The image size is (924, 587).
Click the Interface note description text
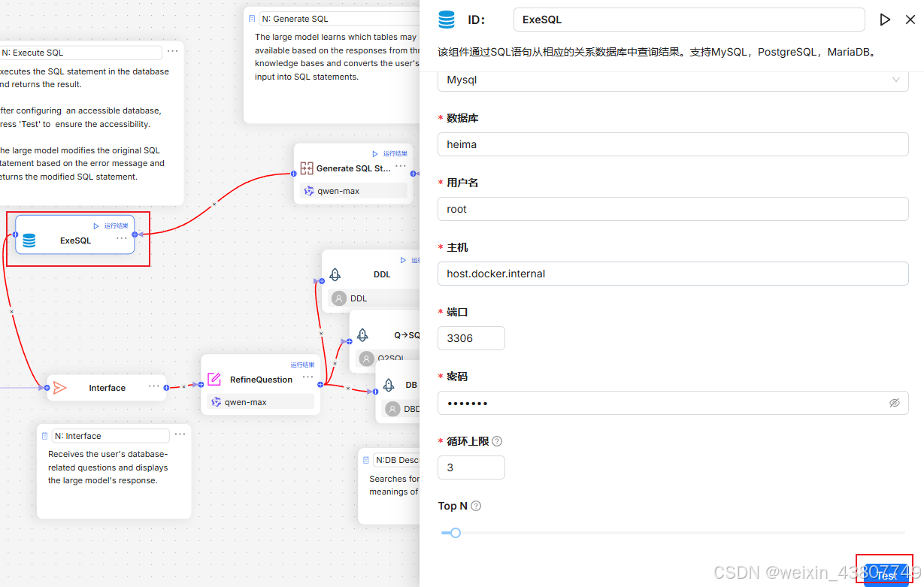click(108, 467)
